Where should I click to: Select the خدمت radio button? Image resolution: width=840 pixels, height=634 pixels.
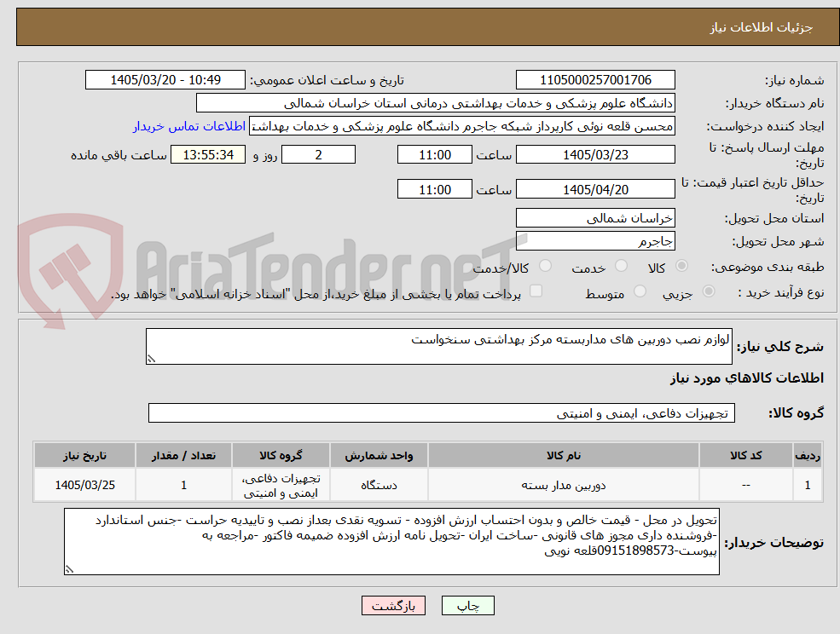[622, 266]
